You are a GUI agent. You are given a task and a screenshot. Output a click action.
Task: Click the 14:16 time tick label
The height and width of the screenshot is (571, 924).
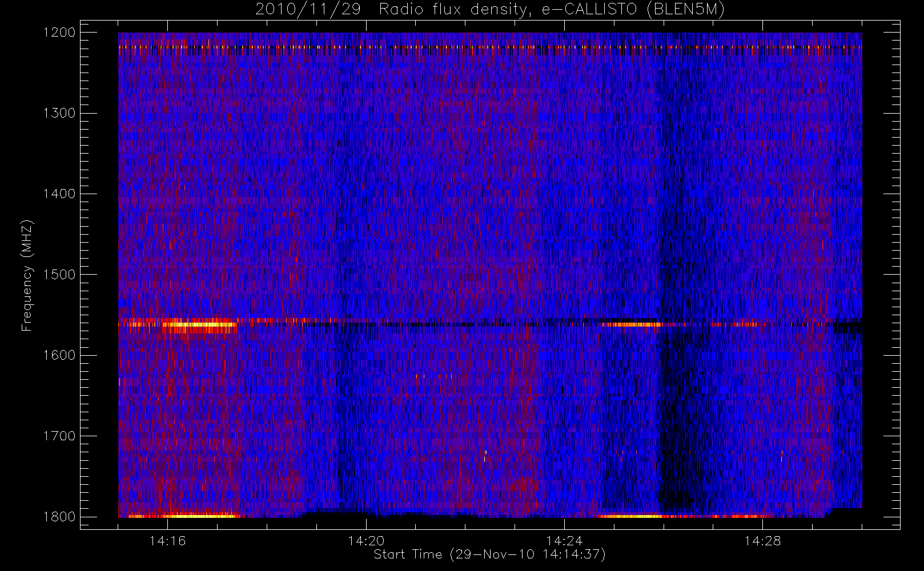point(168,541)
